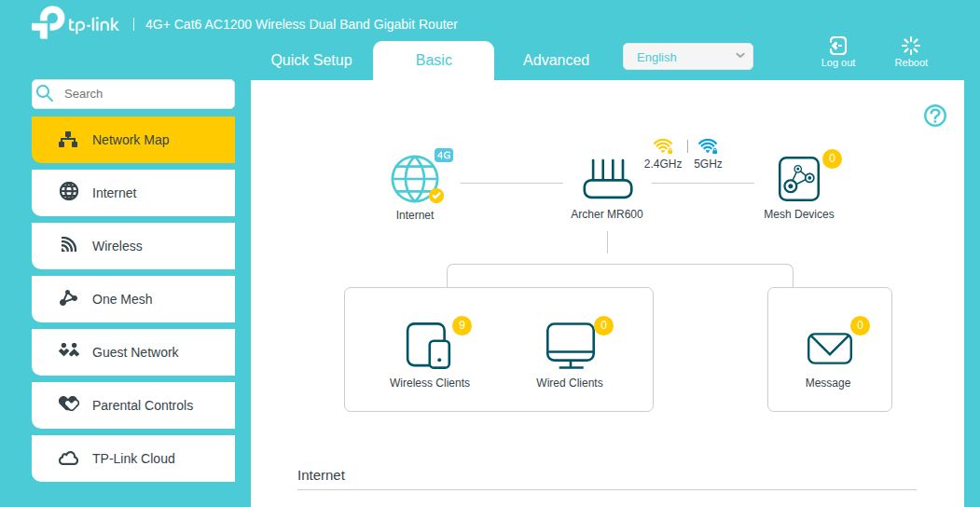Viewport: 980px width, 507px height.
Task: Open Parental Controls page
Action: (x=133, y=405)
